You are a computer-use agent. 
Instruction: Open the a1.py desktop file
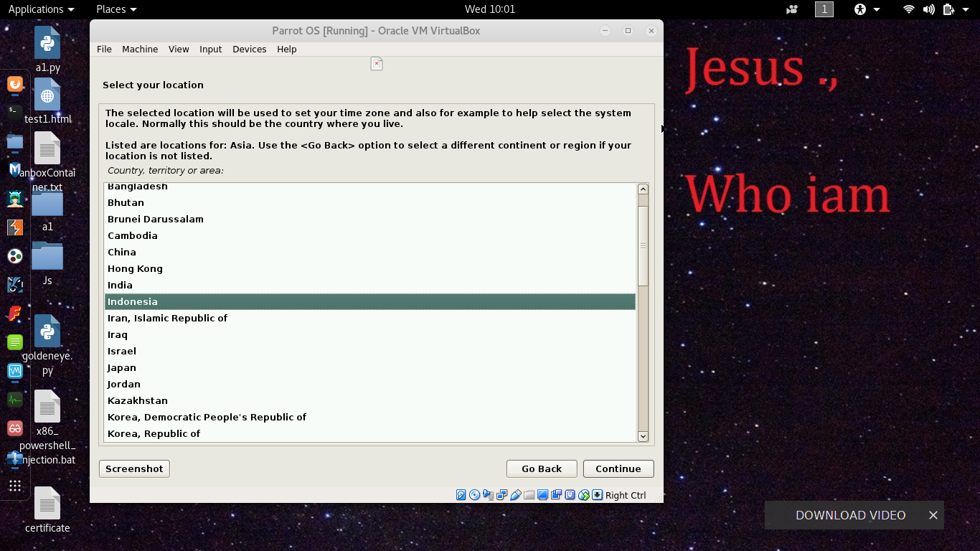coord(47,50)
